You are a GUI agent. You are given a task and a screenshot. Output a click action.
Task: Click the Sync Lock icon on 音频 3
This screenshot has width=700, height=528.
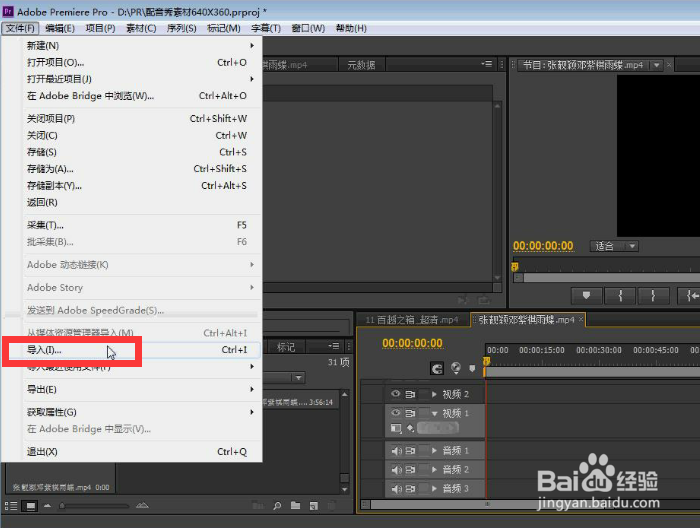click(410, 489)
